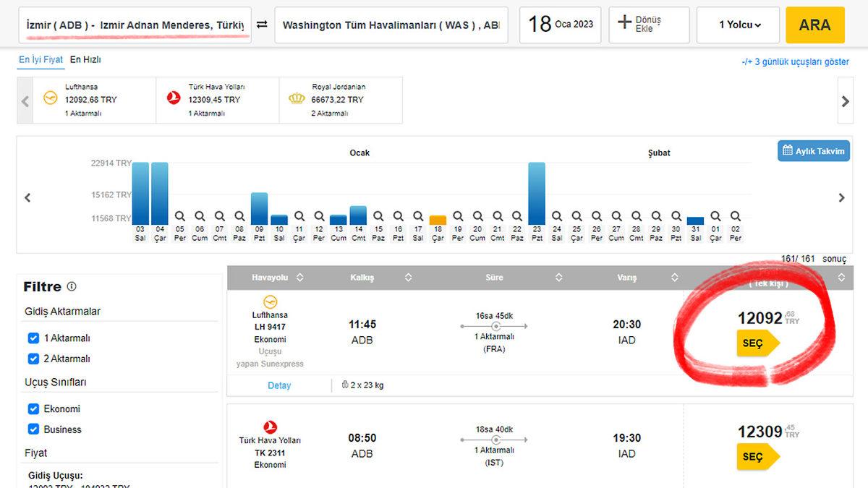Sort results by Kalkış column
This screenshot has height=488, width=868.
click(408, 278)
